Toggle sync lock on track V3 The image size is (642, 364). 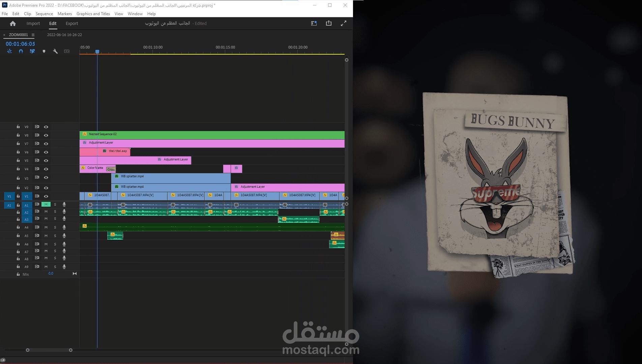[x=37, y=177]
